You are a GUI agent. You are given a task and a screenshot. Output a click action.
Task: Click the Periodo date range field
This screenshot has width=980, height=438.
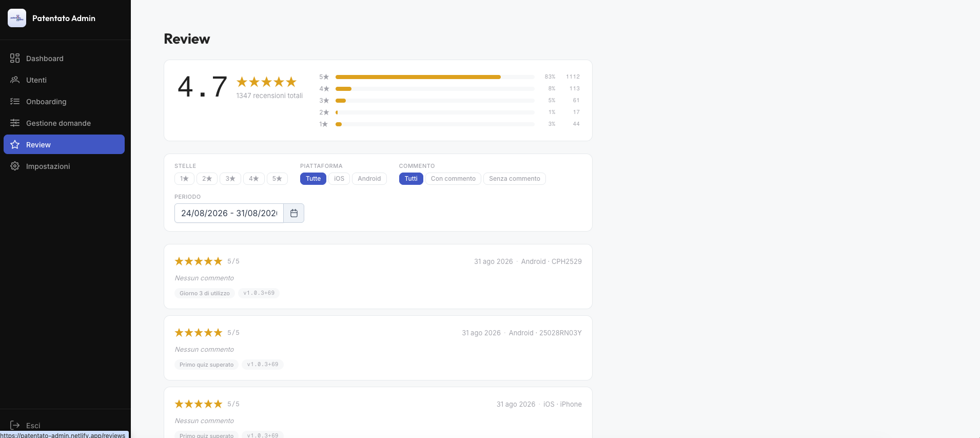coord(229,213)
